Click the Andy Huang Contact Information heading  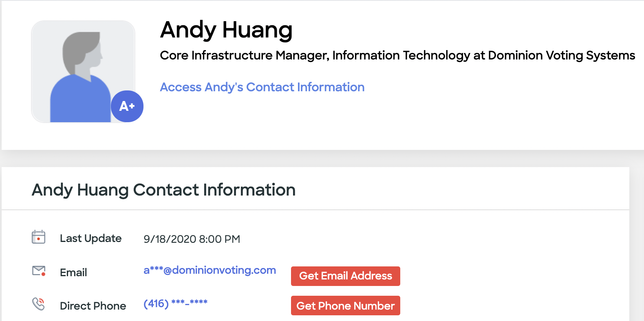click(163, 190)
